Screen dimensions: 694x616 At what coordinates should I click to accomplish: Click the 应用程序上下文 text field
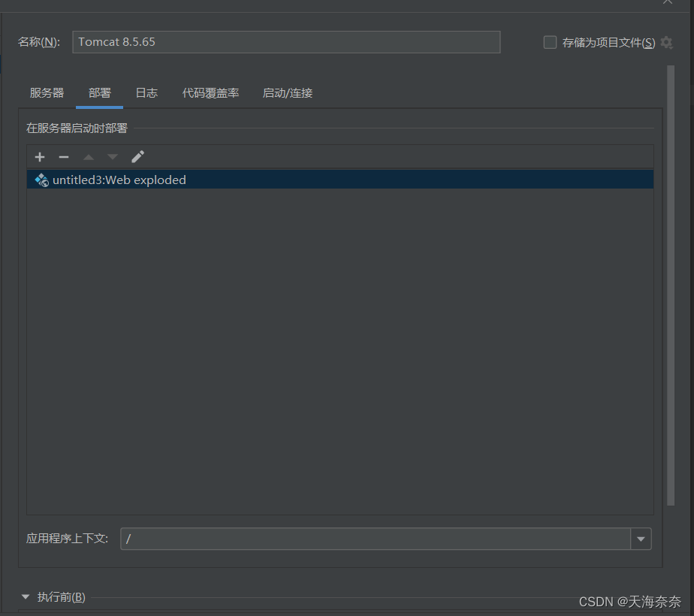tap(376, 539)
